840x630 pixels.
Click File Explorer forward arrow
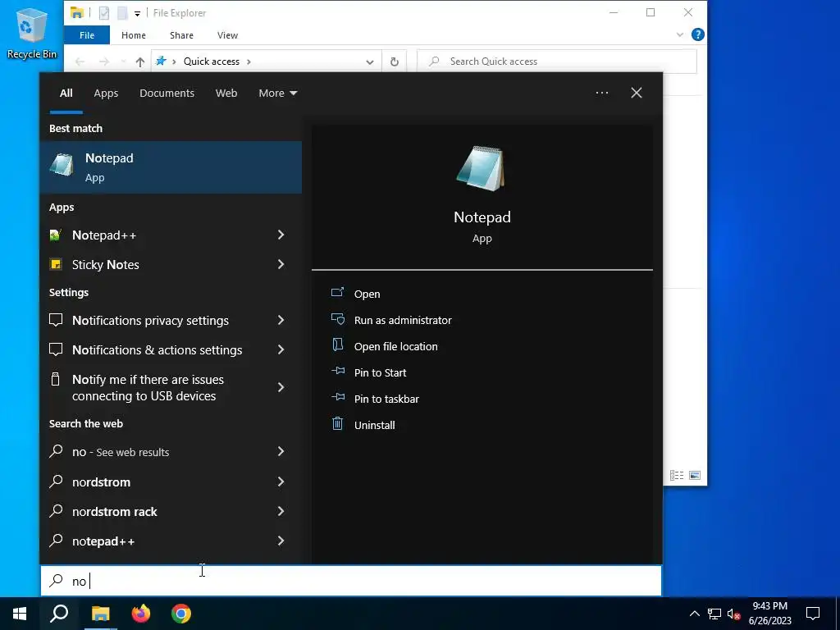104,62
